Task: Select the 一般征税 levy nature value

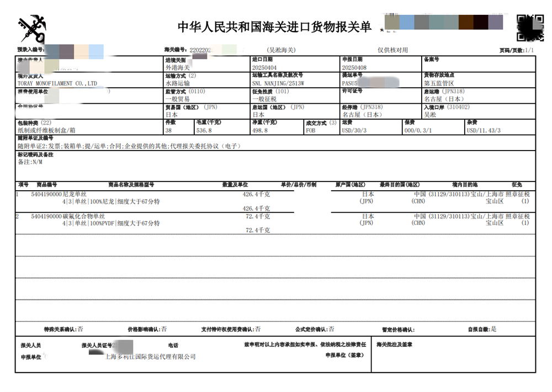Action: (x=264, y=99)
